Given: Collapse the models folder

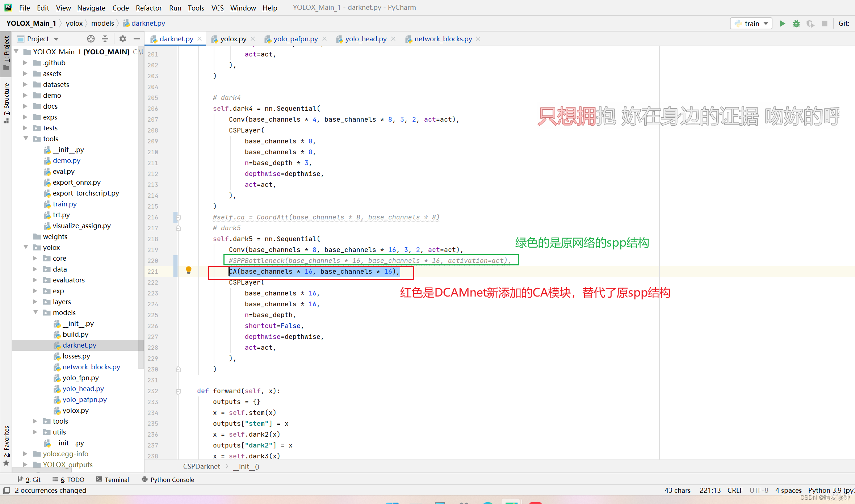Looking at the screenshot, I should [35, 312].
